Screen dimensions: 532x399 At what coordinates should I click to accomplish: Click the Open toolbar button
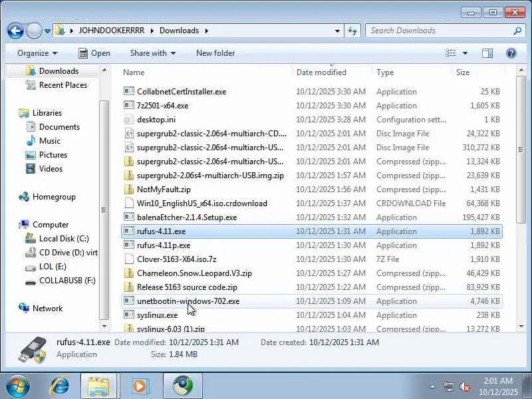click(94, 53)
